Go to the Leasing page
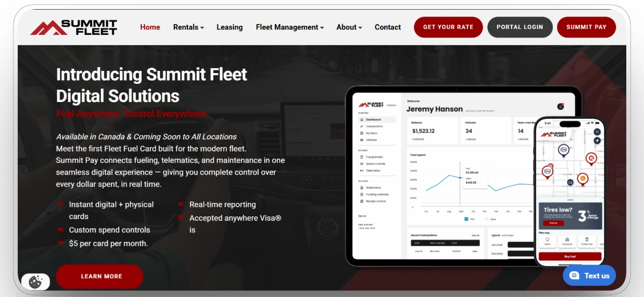Screen dimensions: 644x297 [x=230, y=27]
